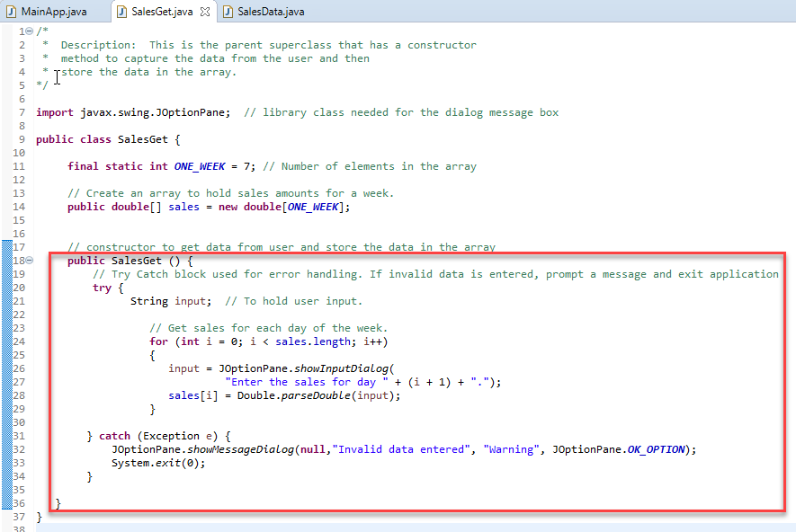Image resolution: width=796 pixels, height=532 pixels.
Task: Click the blue change marker beside line 18
Action: 7,260
